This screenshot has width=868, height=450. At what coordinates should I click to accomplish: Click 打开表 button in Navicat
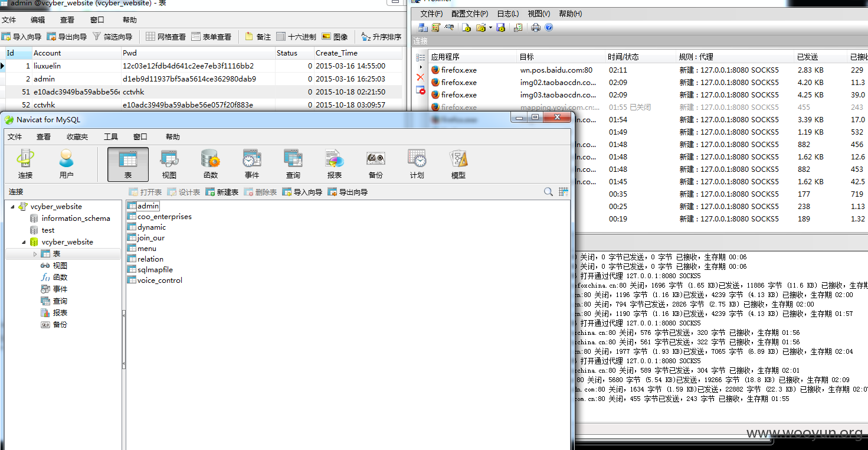tap(145, 192)
